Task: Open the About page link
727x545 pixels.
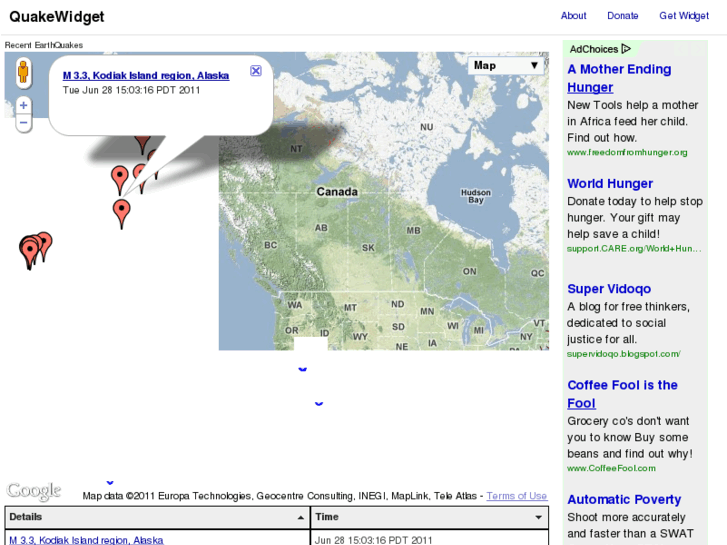Action: pos(574,16)
